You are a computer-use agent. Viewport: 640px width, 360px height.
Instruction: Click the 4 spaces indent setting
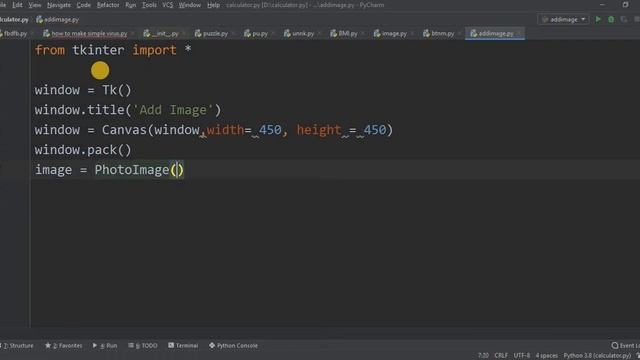(x=547, y=356)
